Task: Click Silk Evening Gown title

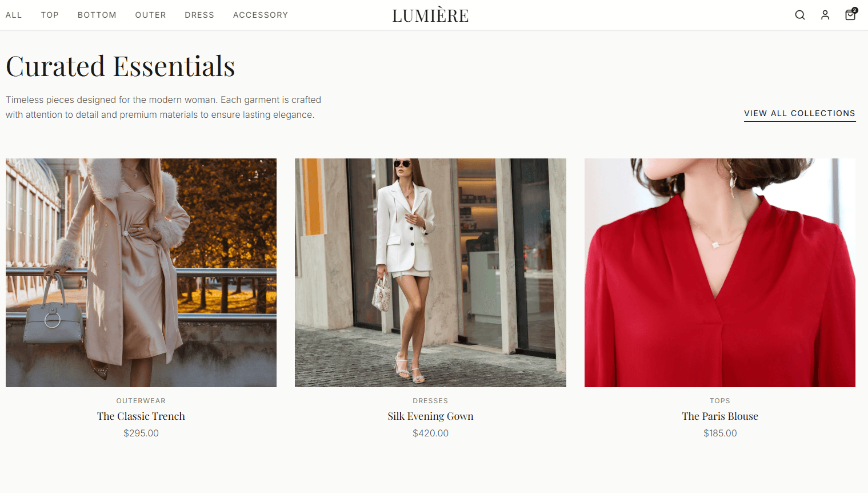Action: (430, 416)
